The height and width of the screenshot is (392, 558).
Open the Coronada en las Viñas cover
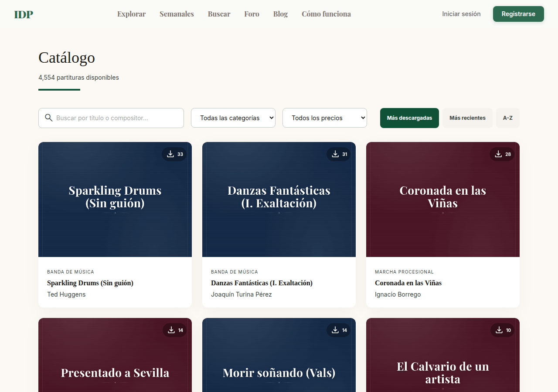[x=443, y=199]
